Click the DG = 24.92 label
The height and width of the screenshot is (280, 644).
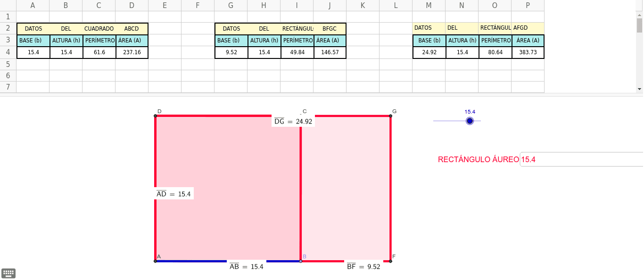293,121
